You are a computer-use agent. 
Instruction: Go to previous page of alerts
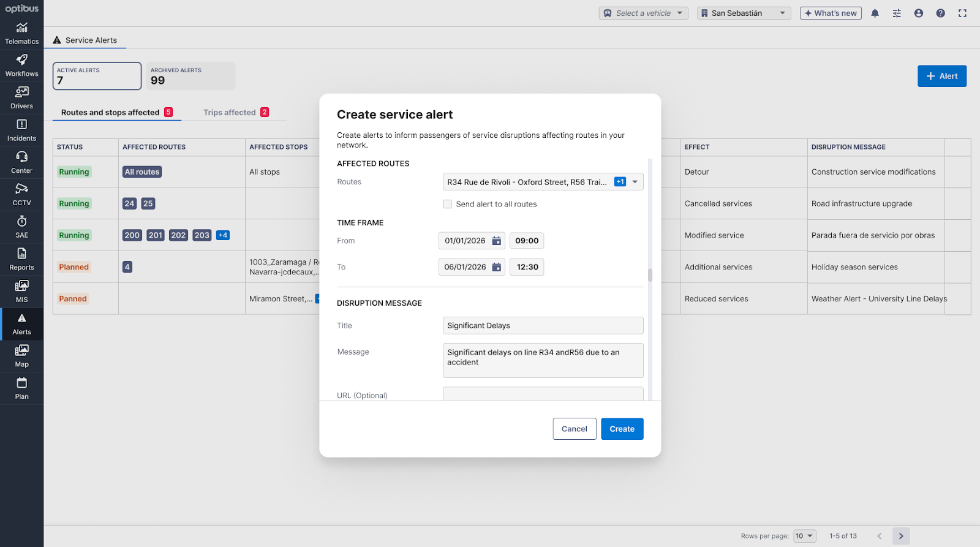click(880, 536)
